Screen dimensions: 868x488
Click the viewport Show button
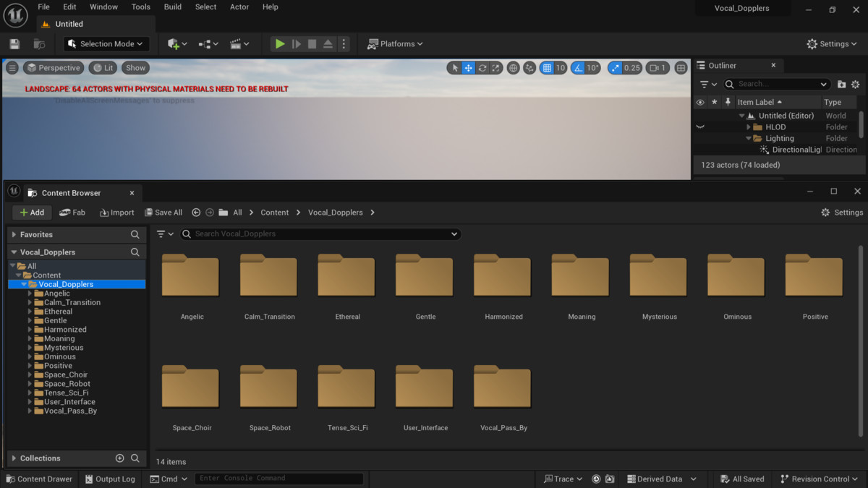(x=135, y=68)
